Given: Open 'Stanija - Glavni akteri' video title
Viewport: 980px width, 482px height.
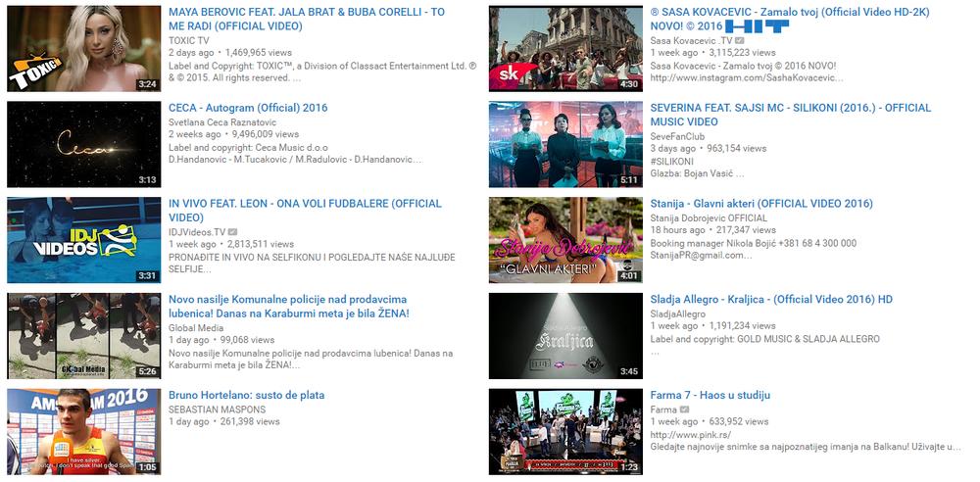Looking at the screenshot, I should (x=760, y=204).
